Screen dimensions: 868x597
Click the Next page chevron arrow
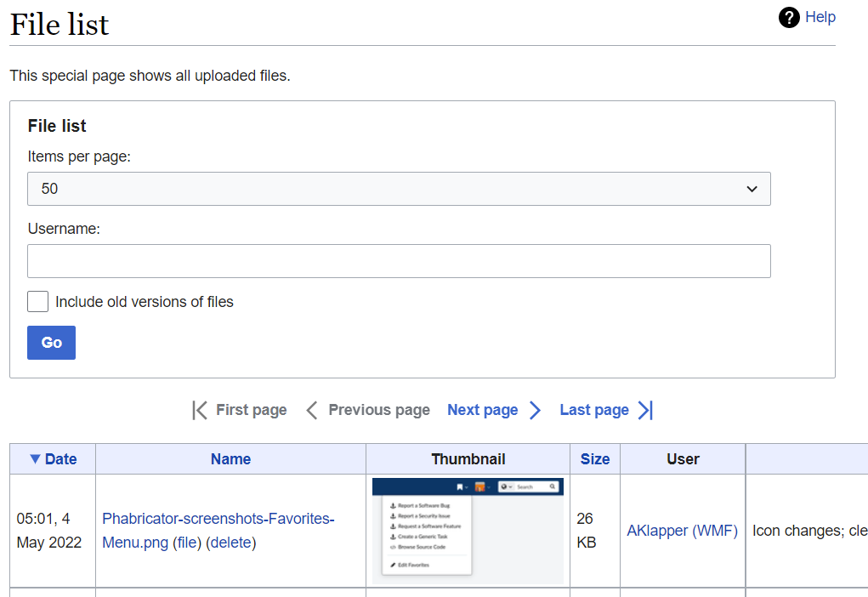[x=535, y=411]
